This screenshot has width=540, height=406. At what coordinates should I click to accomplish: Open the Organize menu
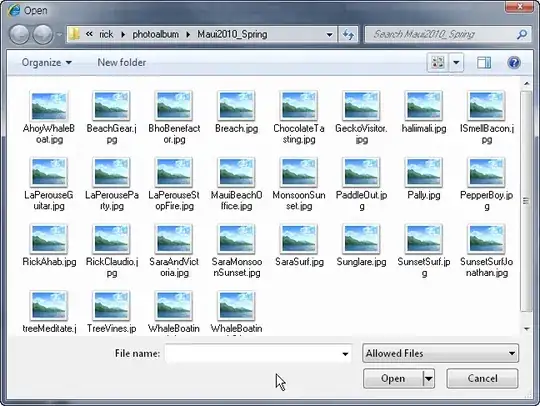click(46, 63)
